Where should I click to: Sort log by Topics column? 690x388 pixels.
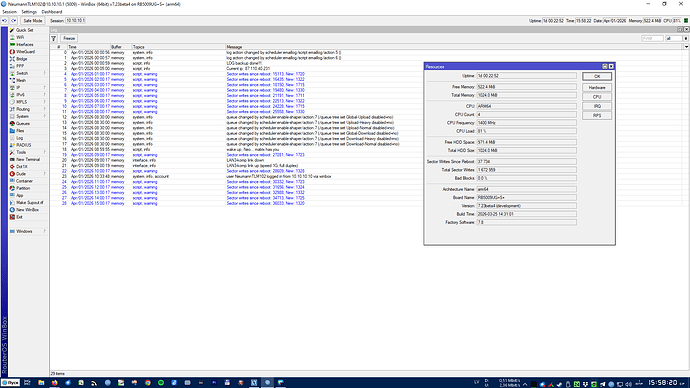click(178, 47)
